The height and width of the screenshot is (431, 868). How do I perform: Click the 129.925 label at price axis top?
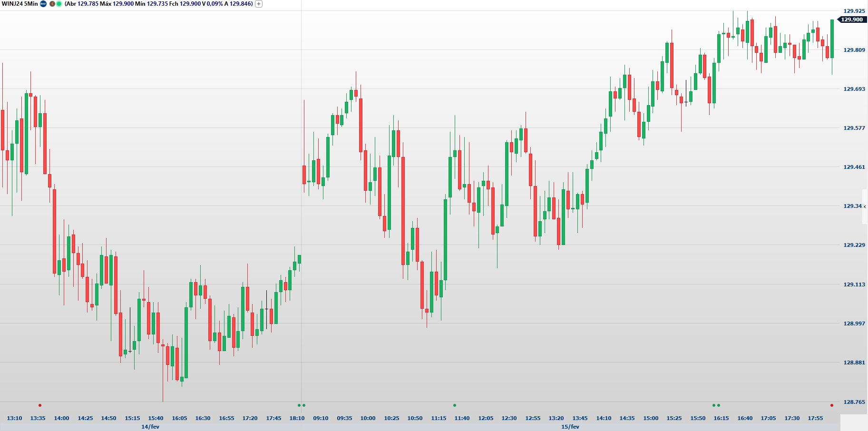click(x=854, y=11)
